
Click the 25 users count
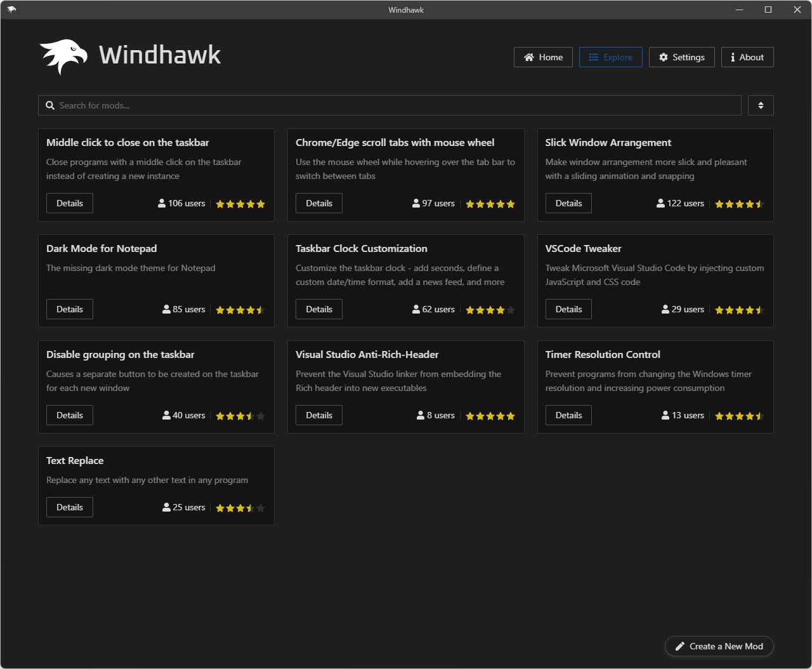[184, 507]
